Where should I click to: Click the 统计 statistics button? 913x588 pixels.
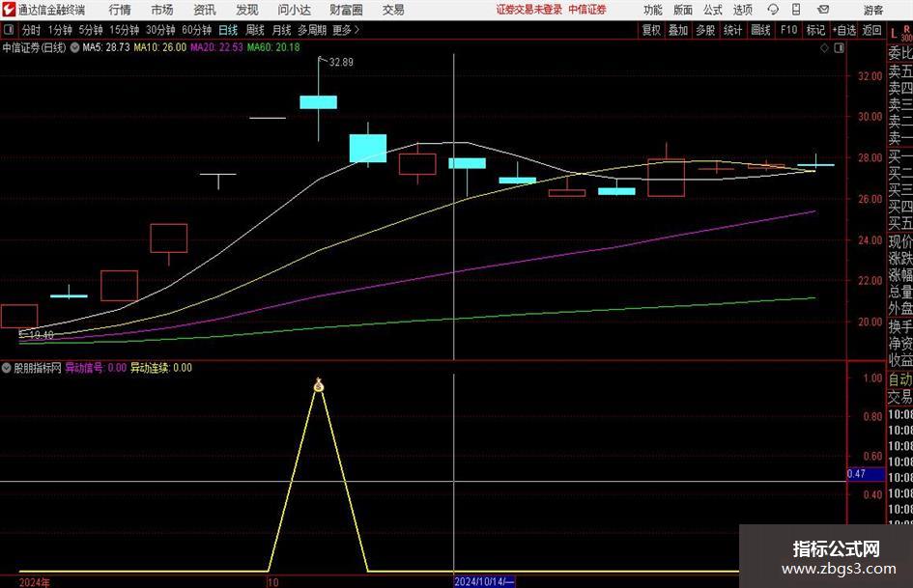click(732, 30)
